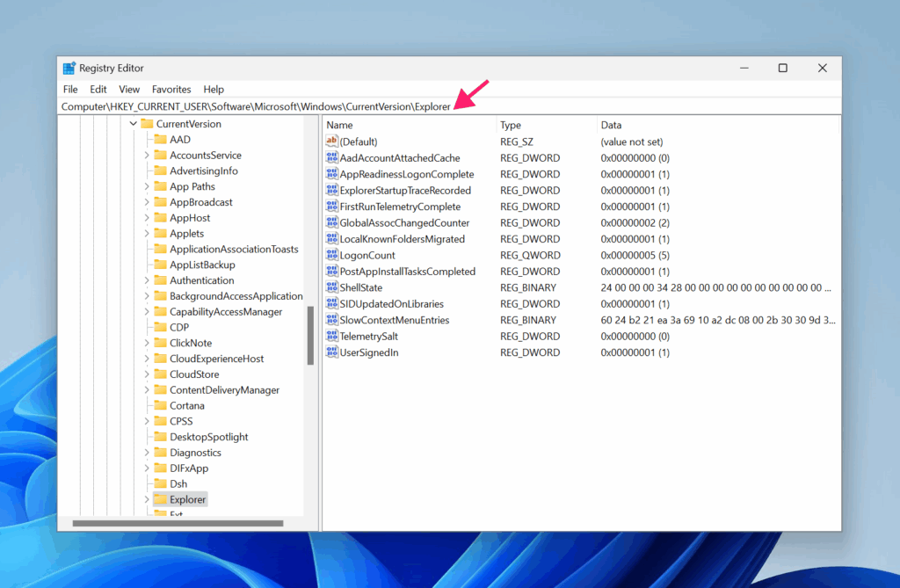Click the AppListBackup folder icon

[x=160, y=265]
